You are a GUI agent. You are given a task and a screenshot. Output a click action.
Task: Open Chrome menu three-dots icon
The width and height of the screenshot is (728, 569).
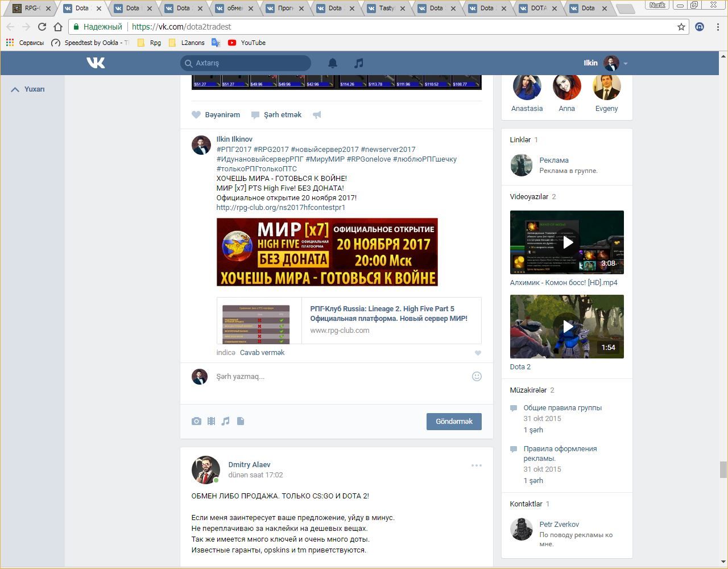(718, 27)
